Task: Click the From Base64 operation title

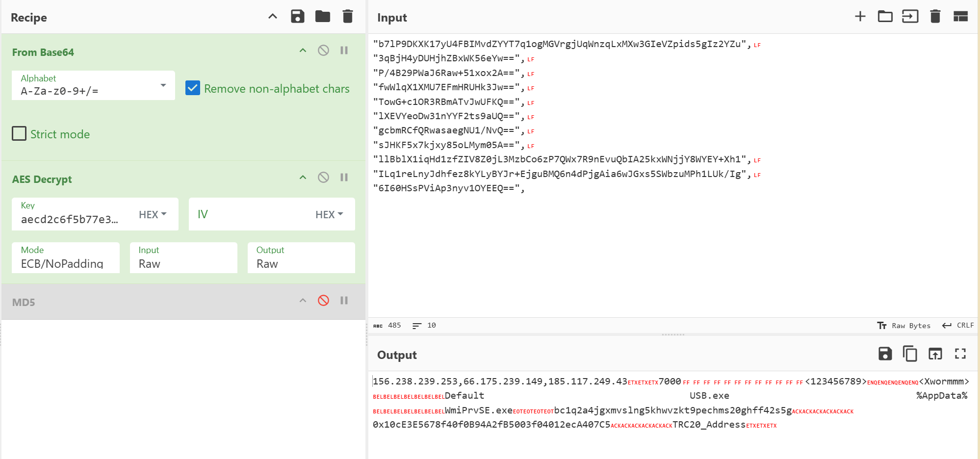Action: click(43, 52)
